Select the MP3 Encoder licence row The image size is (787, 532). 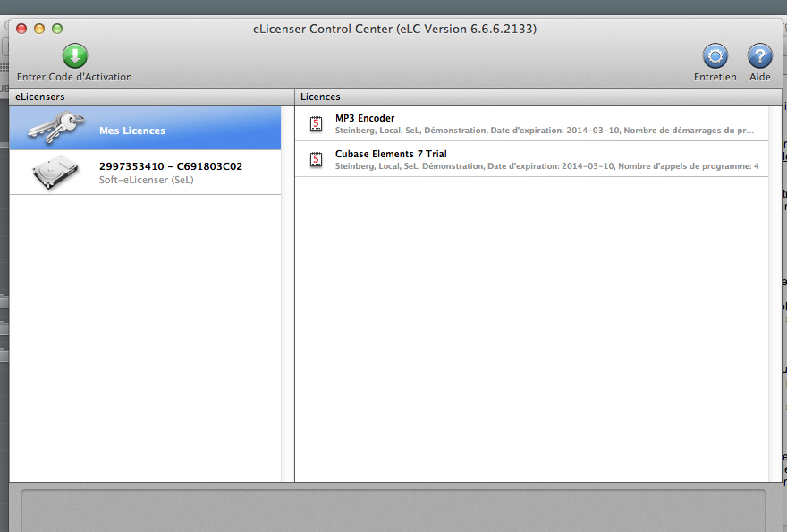tap(531, 123)
